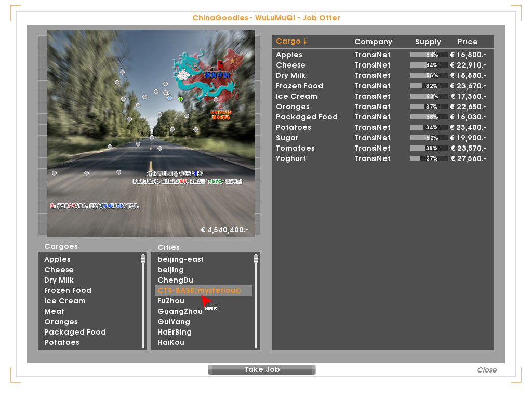The width and height of the screenshot is (532, 399).
Task: Select the Dry Milk job offer row
Action: 383,75
